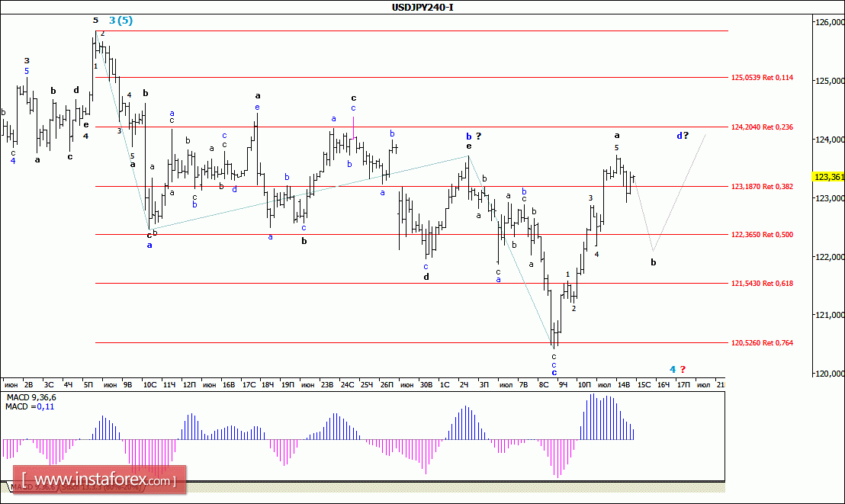845x504 pixels.
Task: Click the blue 3 (5) wave label
Action: coord(120,21)
